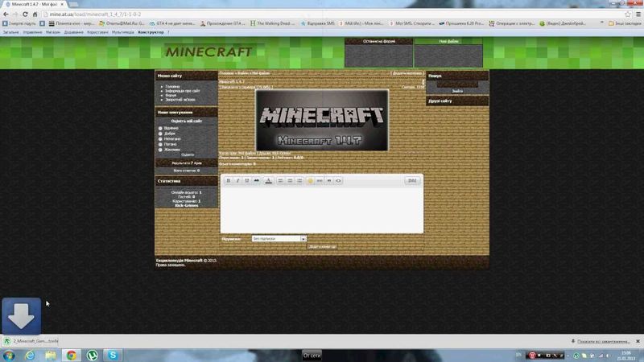Open the 'Управління' admin bar menu

(x=32, y=32)
